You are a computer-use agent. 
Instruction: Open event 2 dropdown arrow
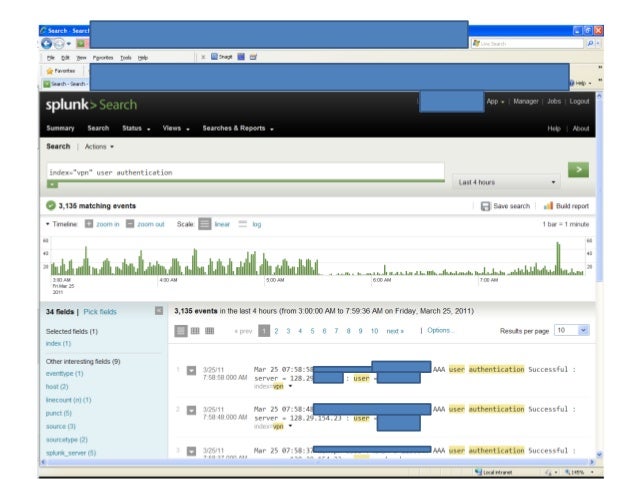coord(191,410)
